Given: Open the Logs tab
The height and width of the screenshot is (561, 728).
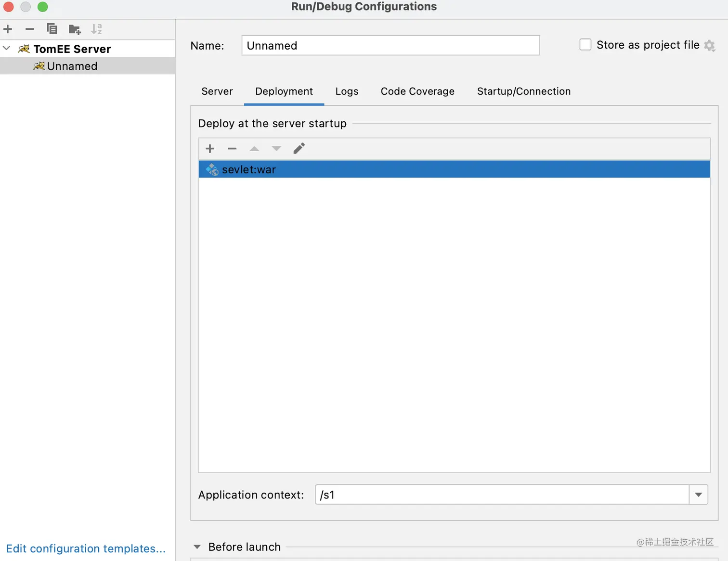Looking at the screenshot, I should [x=347, y=91].
